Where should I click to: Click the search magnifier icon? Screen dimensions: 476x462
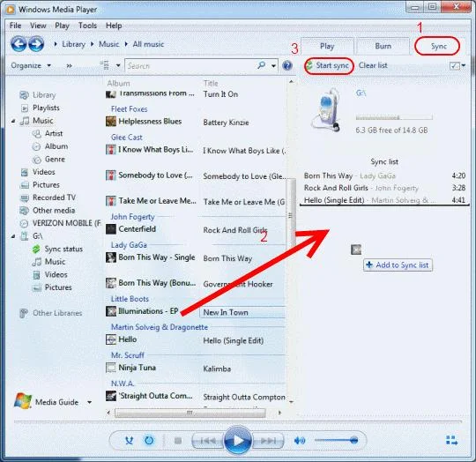click(261, 65)
